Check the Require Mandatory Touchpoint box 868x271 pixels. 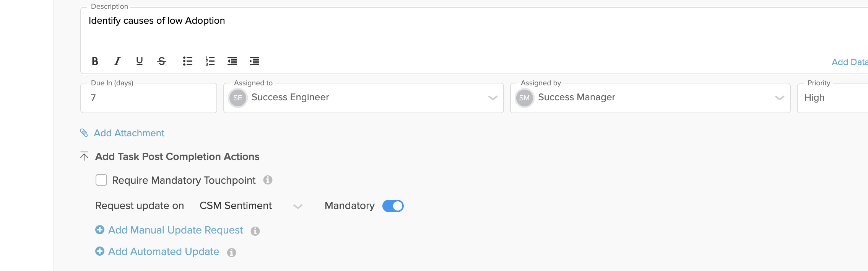[x=101, y=180]
